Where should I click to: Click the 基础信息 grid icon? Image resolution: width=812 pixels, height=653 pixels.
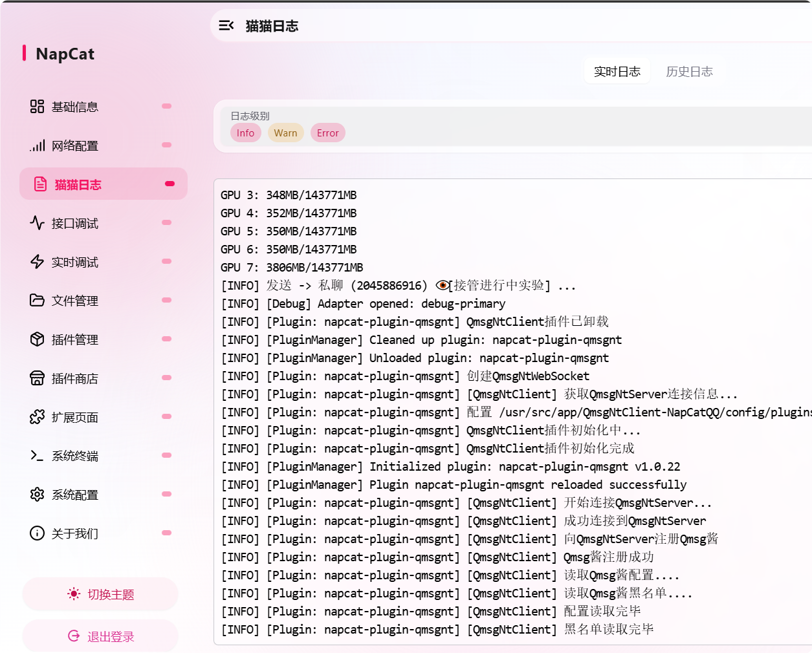[x=37, y=107]
